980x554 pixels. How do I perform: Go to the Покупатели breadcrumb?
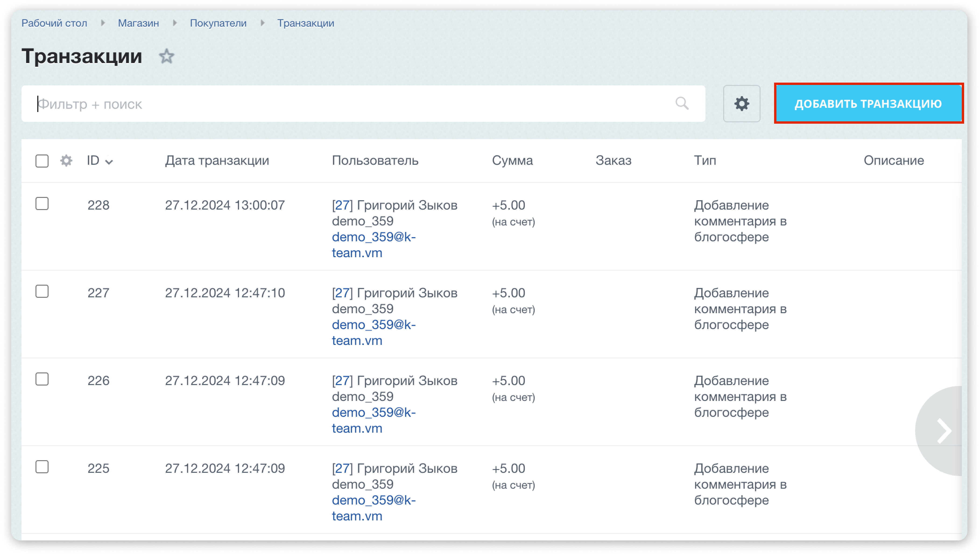(218, 23)
